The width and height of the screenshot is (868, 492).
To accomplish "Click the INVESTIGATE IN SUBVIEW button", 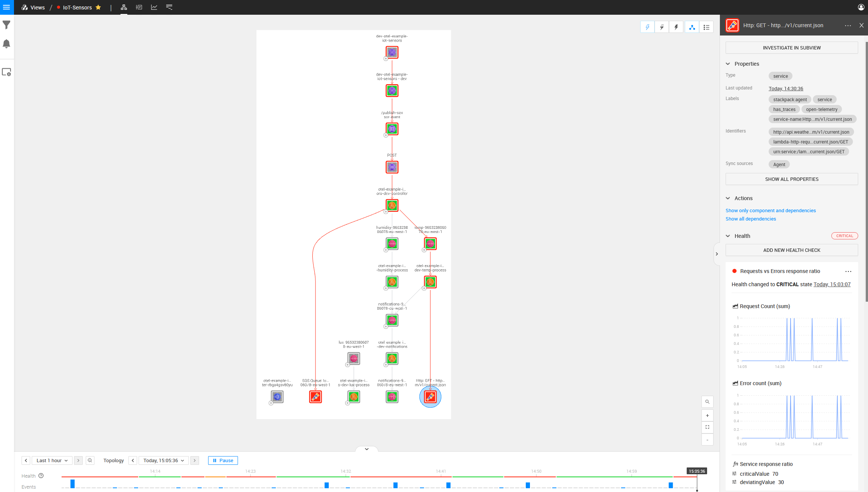I will (791, 48).
